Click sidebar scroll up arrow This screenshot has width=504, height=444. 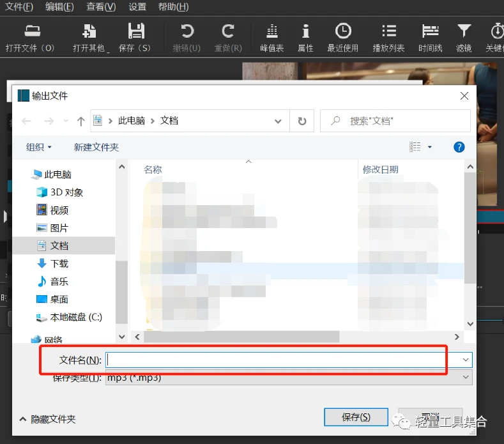point(122,167)
